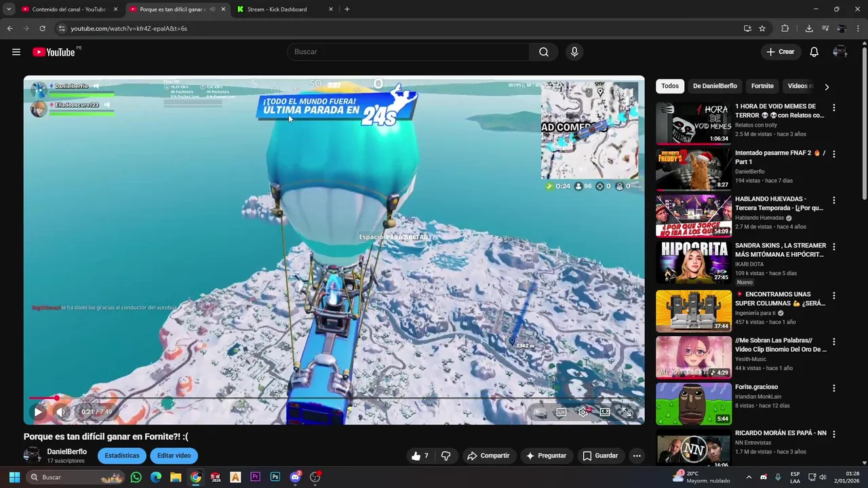Select the Fortnite filter chip
This screenshot has height=488, width=868.
tap(762, 86)
